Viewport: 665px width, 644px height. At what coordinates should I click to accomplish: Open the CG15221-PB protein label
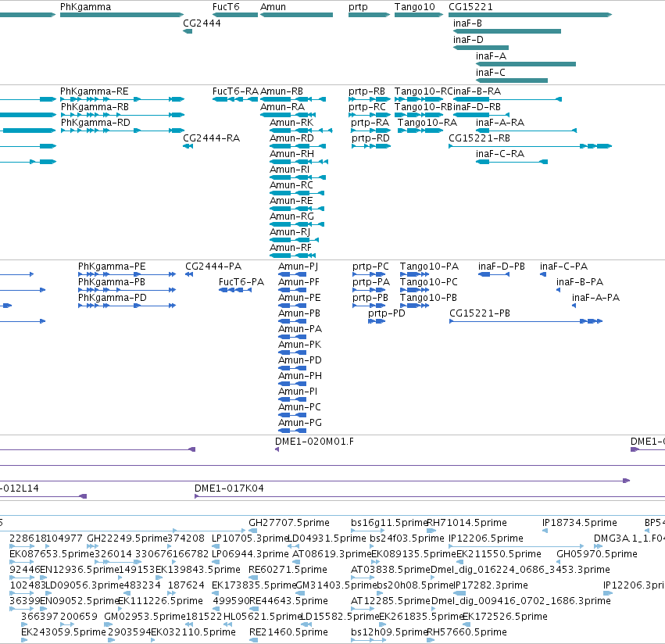point(480,313)
